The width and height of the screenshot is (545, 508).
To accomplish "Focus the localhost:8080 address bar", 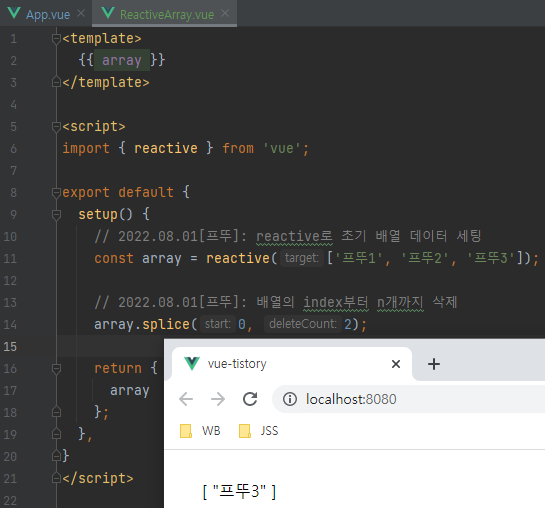I will (408, 399).
